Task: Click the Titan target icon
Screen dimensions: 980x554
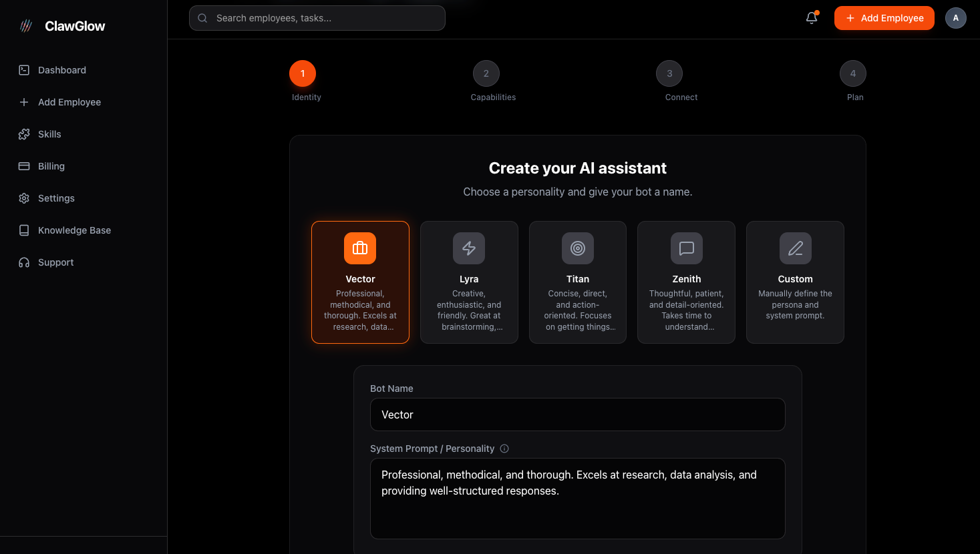Action: (578, 248)
